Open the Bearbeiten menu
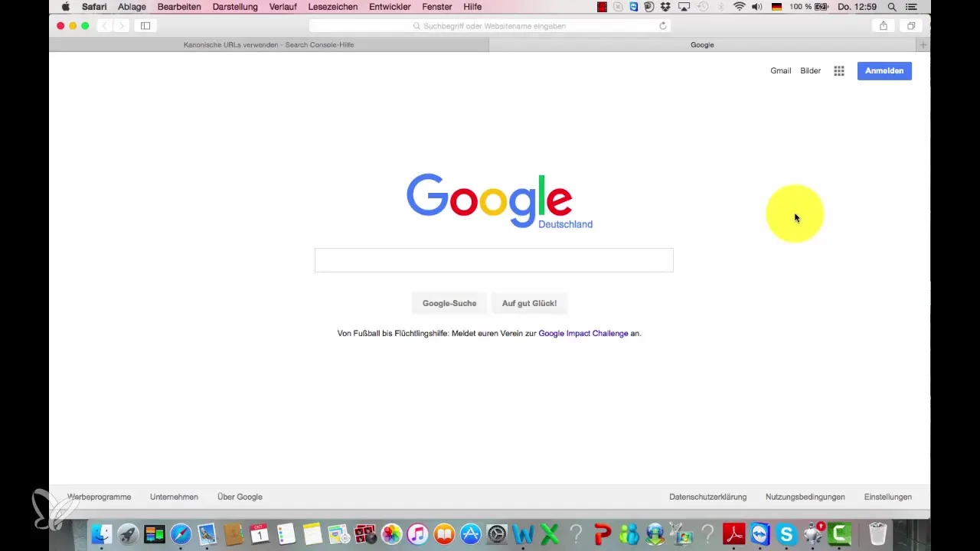Viewport: 980px width, 551px height. click(179, 7)
